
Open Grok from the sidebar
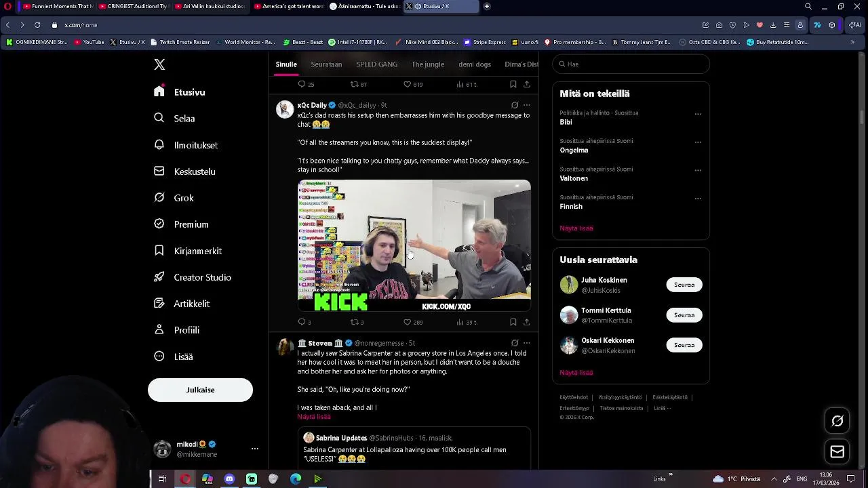click(174, 198)
